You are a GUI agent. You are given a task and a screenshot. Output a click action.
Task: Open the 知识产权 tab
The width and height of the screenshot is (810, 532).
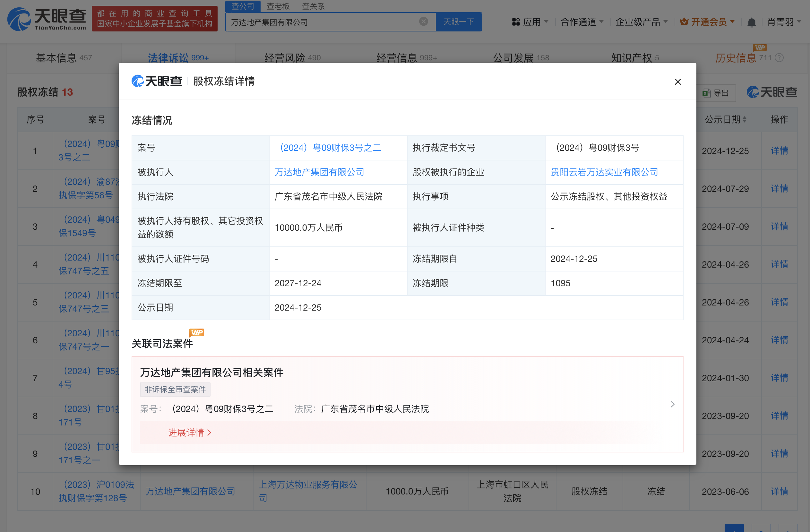pos(635,58)
